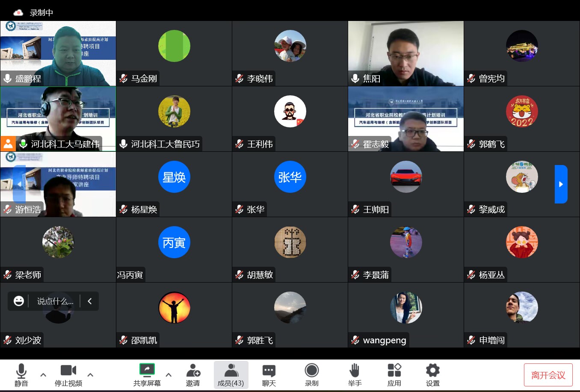Click the emoji smiley face icon
The height and width of the screenshot is (392, 580).
(x=19, y=301)
